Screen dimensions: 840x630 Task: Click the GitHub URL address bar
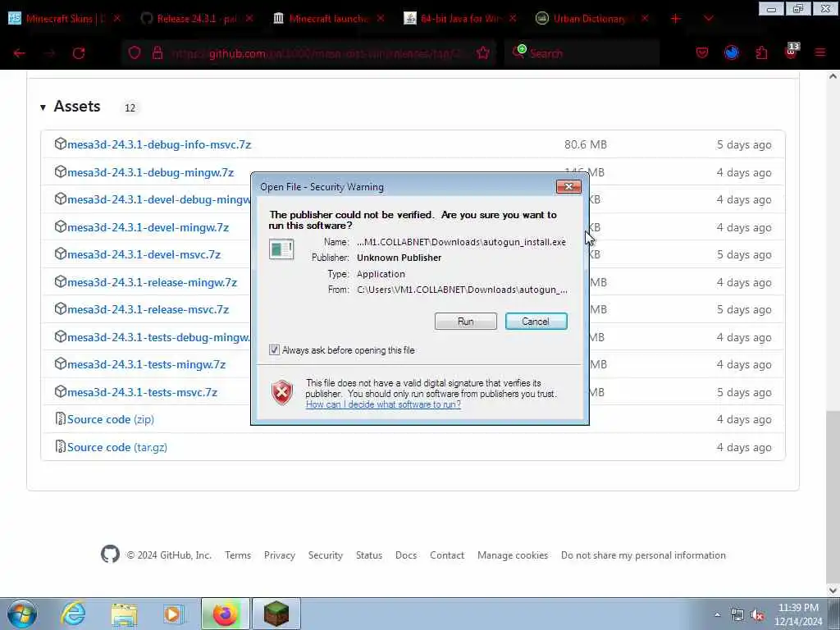point(316,53)
